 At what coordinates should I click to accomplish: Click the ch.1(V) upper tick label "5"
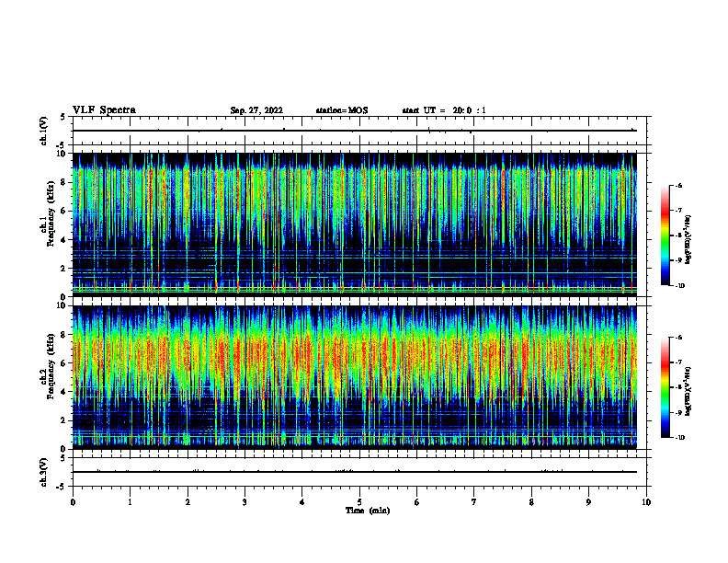click(63, 117)
